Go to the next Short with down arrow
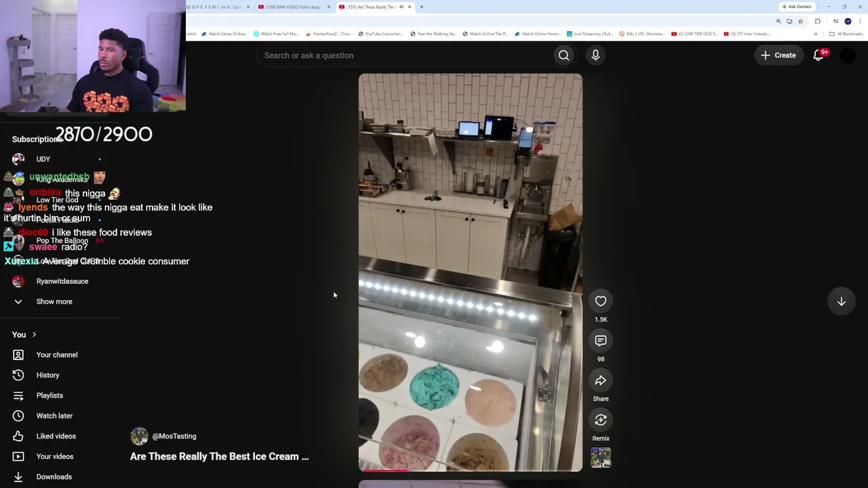The image size is (868, 488). click(x=841, y=302)
